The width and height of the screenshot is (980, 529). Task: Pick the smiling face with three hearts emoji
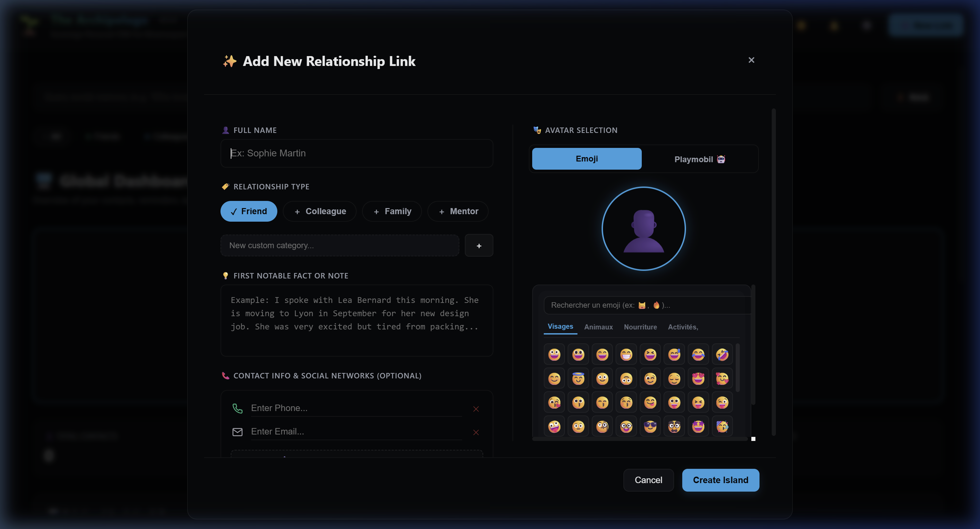tap(722, 378)
